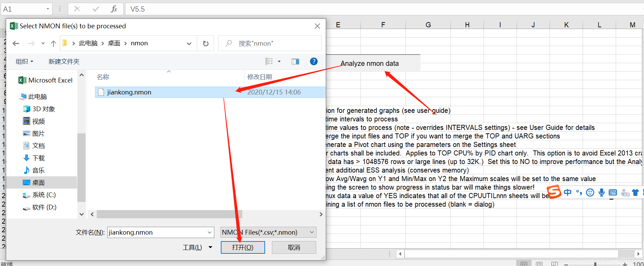The width and height of the screenshot is (644, 266).
Task: Select the jiankong.nmon file
Action: (x=210, y=92)
